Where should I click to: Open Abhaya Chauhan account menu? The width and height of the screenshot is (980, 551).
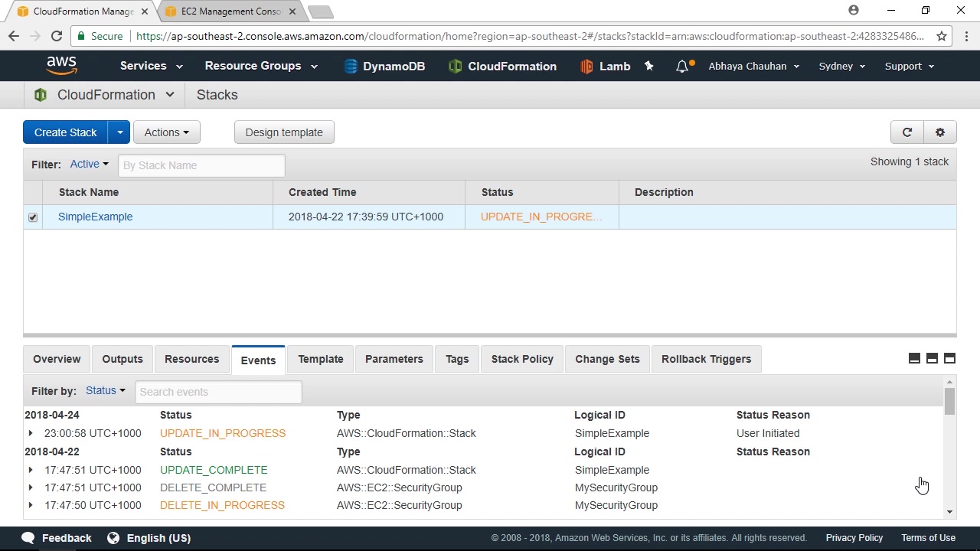tap(754, 67)
